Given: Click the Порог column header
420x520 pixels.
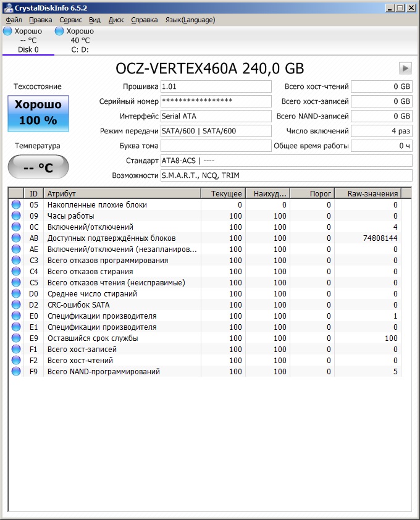Looking at the screenshot, I should (x=313, y=193).
